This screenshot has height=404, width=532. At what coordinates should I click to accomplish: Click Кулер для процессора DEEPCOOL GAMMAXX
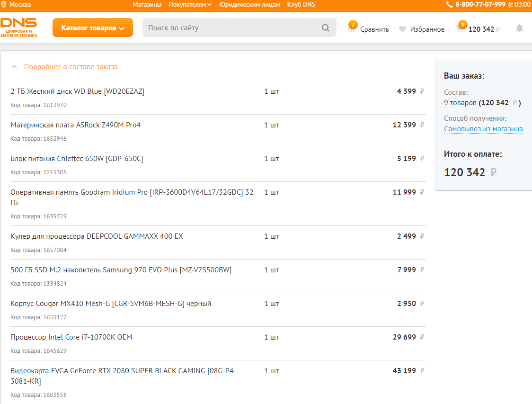[97, 236]
